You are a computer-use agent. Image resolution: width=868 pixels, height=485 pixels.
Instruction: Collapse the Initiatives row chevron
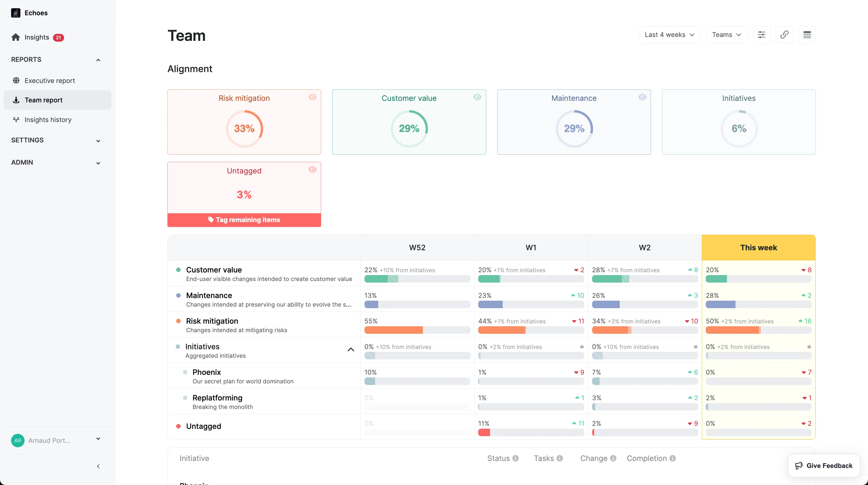click(x=351, y=350)
